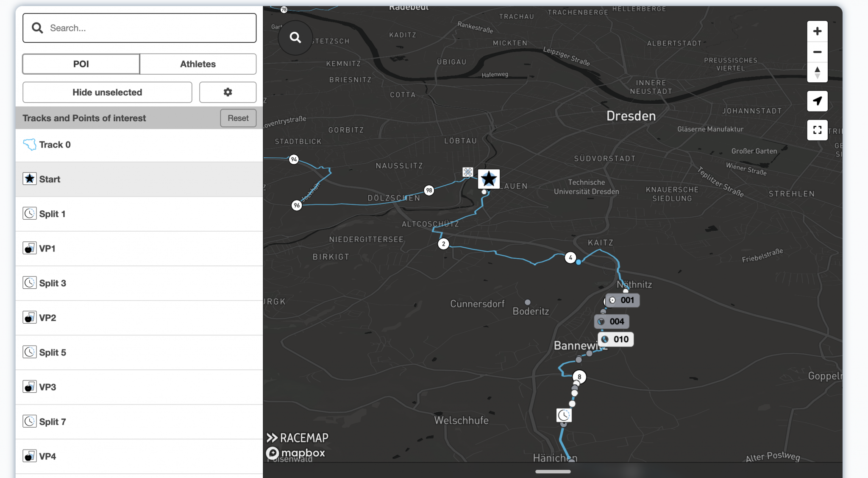
Task: Toggle map tilt using the pitch arrows control
Action: [x=818, y=73]
